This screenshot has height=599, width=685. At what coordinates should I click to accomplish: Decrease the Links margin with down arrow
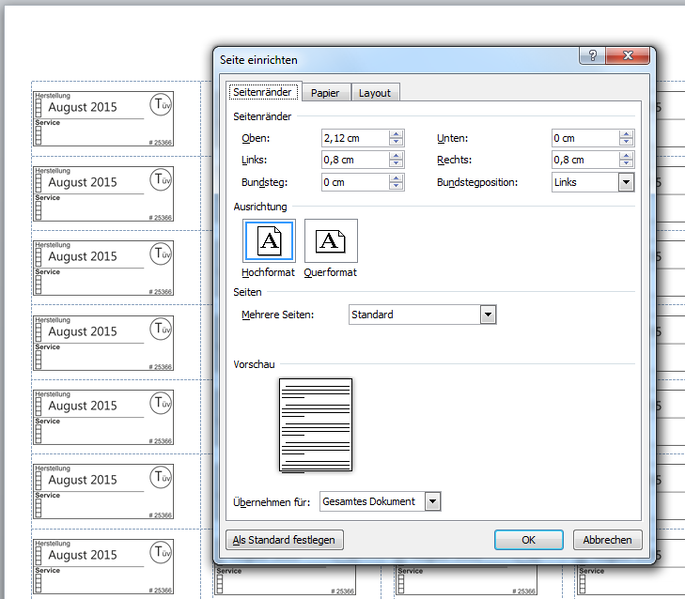pos(397,164)
